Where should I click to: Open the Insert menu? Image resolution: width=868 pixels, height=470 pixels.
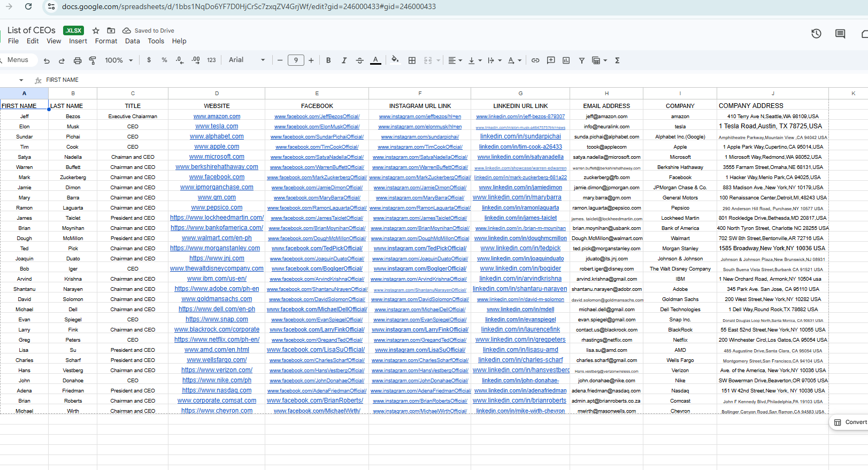78,41
